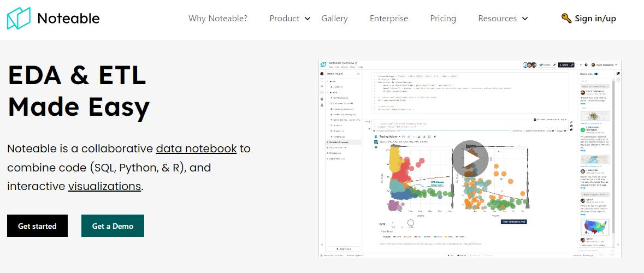Click 'Filter to Brushed Area' in video preview

click(514, 221)
